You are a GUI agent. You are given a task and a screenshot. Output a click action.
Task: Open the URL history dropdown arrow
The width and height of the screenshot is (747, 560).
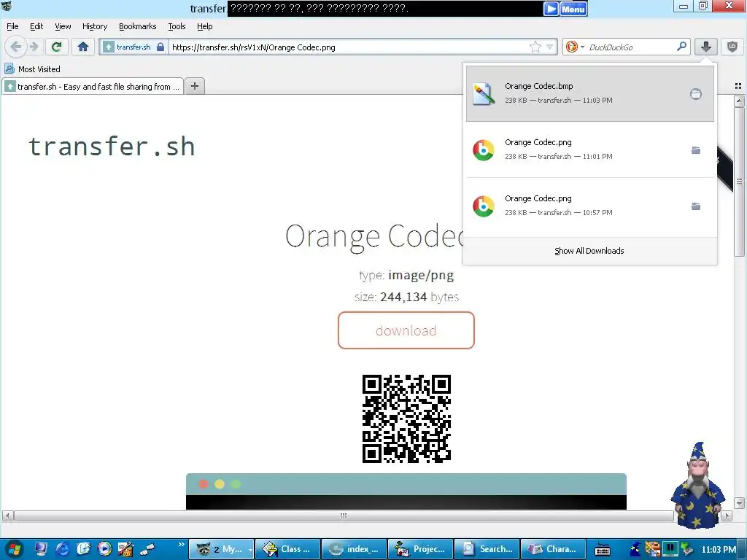coord(550,47)
